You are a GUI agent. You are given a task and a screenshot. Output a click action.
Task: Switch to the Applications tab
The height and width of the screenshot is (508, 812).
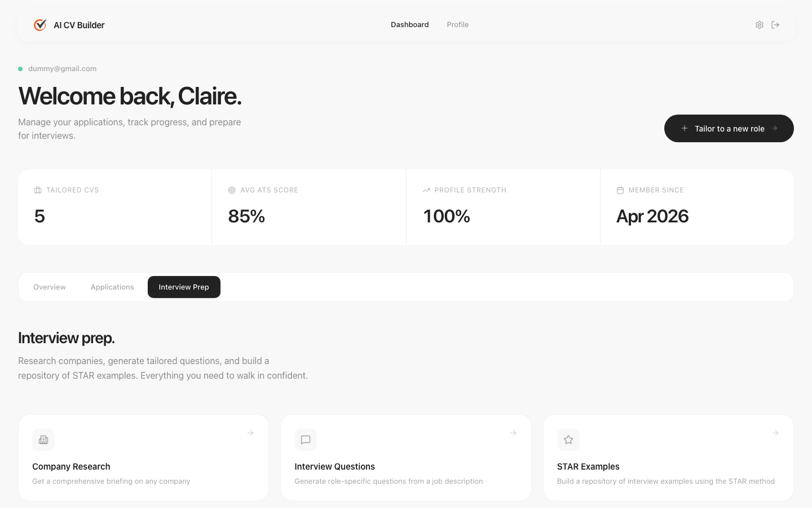coord(112,287)
